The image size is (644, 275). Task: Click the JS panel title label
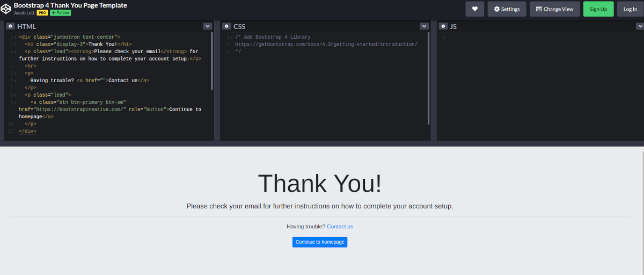pos(453,26)
